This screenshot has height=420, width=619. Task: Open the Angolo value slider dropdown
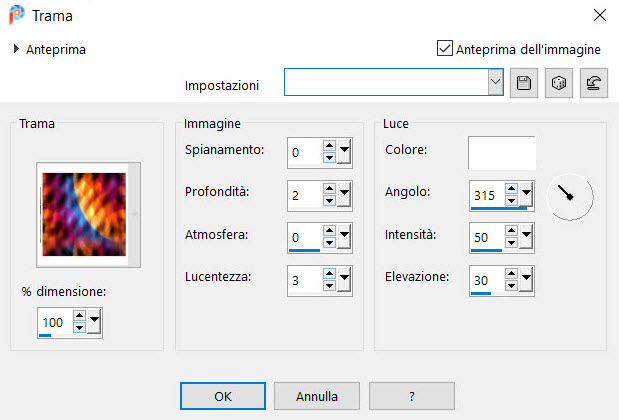[526, 193]
